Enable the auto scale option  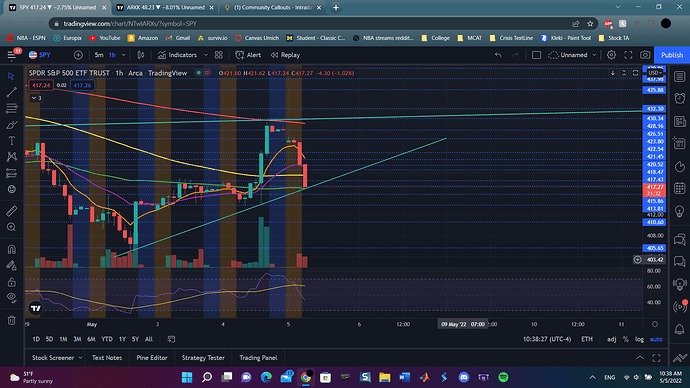656,339
